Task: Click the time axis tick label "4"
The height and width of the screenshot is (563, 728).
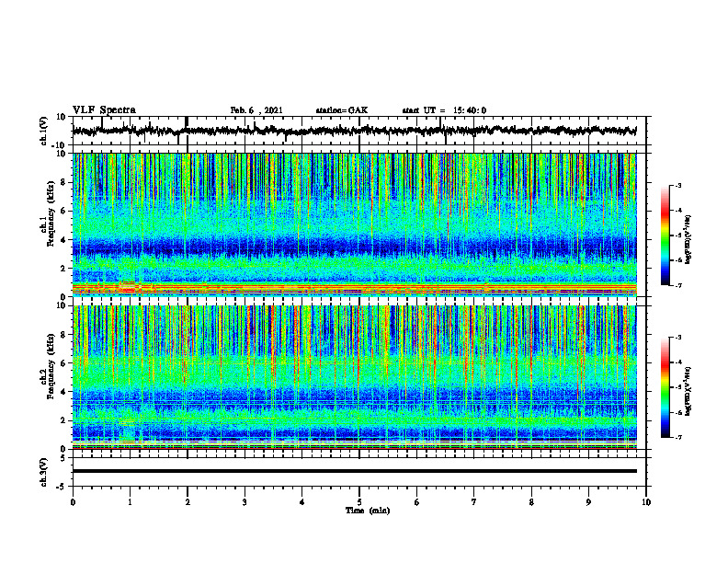Action: (302, 502)
